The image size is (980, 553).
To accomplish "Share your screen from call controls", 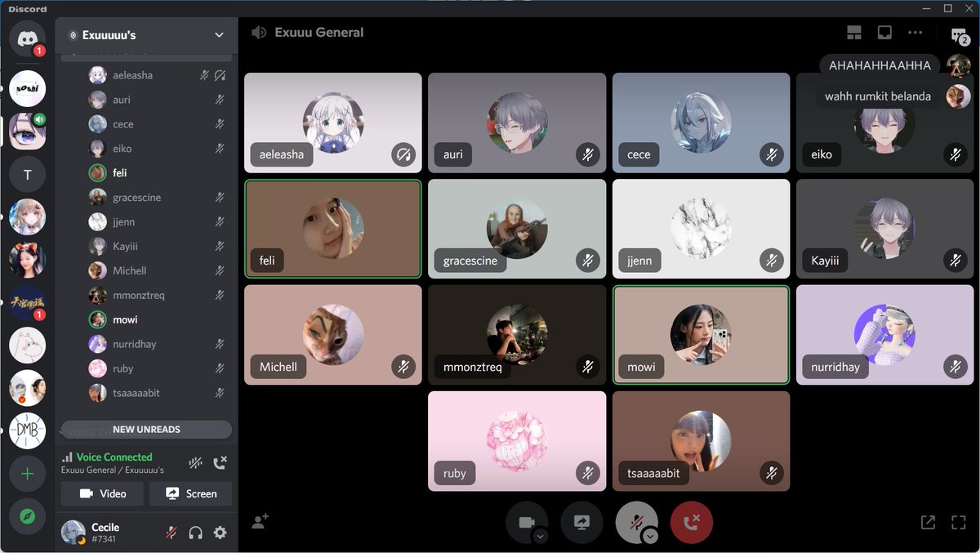I will 581,522.
